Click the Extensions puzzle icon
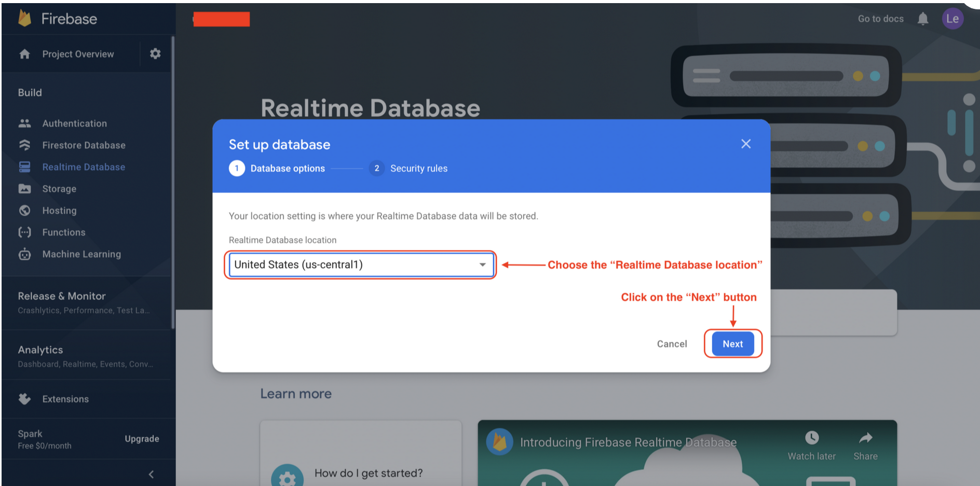 [24, 399]
